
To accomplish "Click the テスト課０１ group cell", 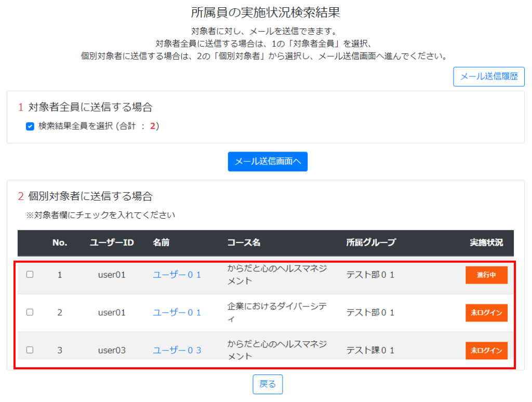I will [x=370, y=351].
